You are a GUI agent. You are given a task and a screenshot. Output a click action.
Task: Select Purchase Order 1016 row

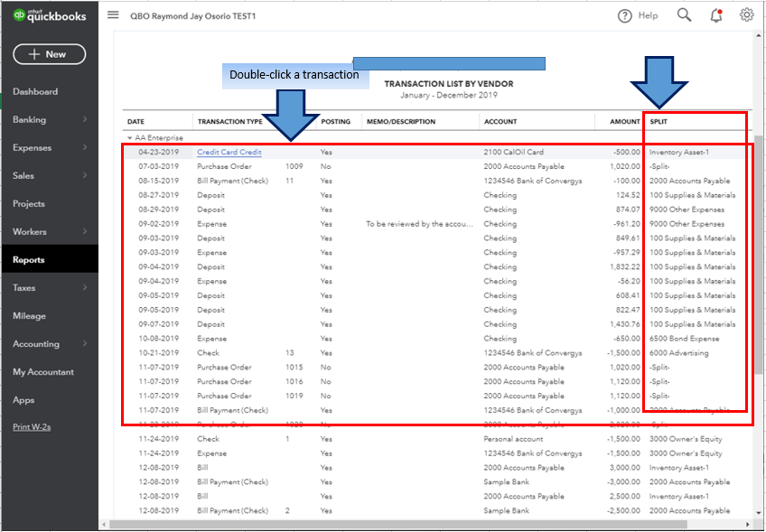click(x=435, y=381)
